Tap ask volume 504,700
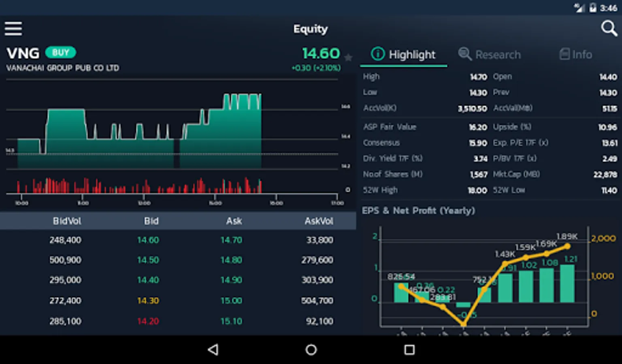This screenshot has height=364, width=622. pos(317,301)
